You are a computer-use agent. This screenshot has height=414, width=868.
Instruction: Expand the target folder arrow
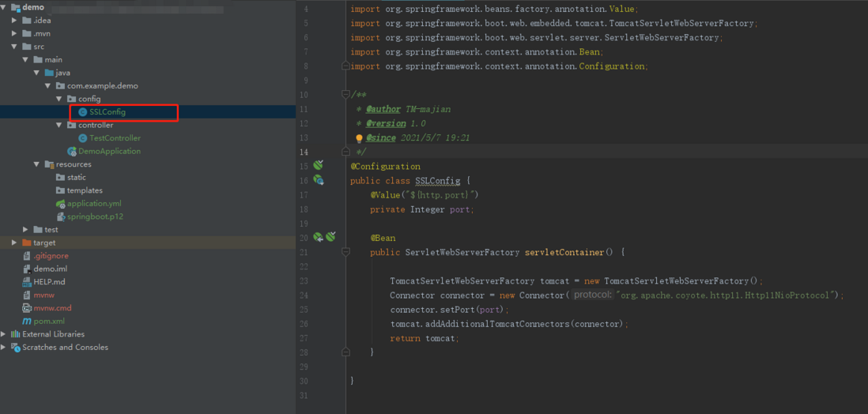click(x=14, y=243)
